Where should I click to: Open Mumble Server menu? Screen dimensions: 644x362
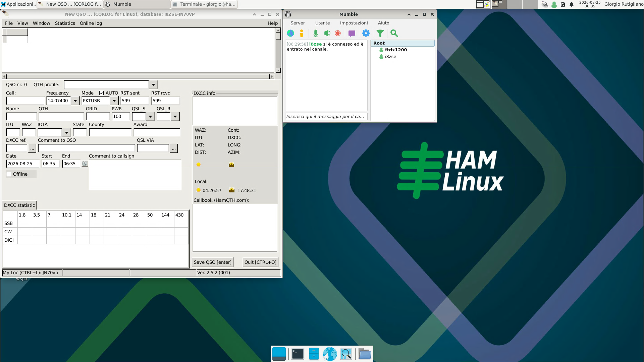pyautogui.click(x=298, y=23)
